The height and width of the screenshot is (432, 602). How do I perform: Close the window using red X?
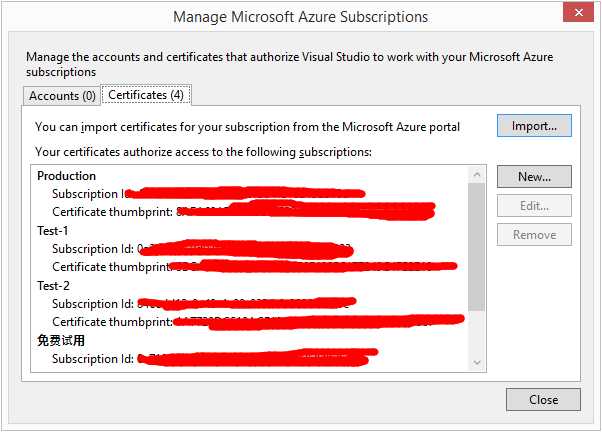[x=579, y=12]
